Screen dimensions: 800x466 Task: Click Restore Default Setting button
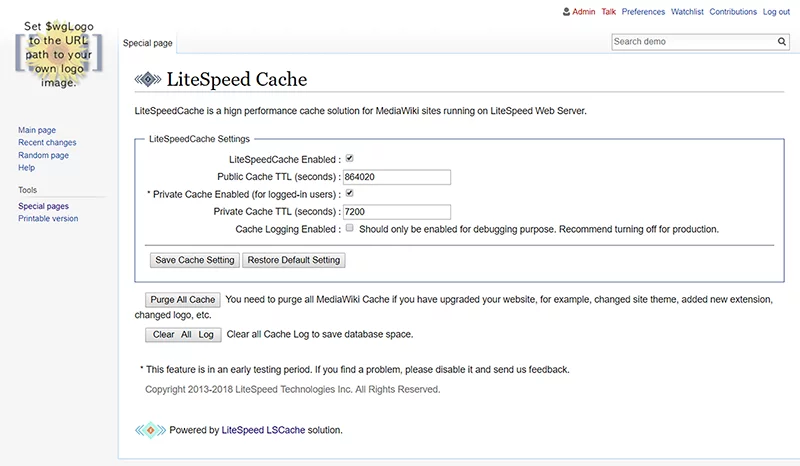[x=294, y=260]
